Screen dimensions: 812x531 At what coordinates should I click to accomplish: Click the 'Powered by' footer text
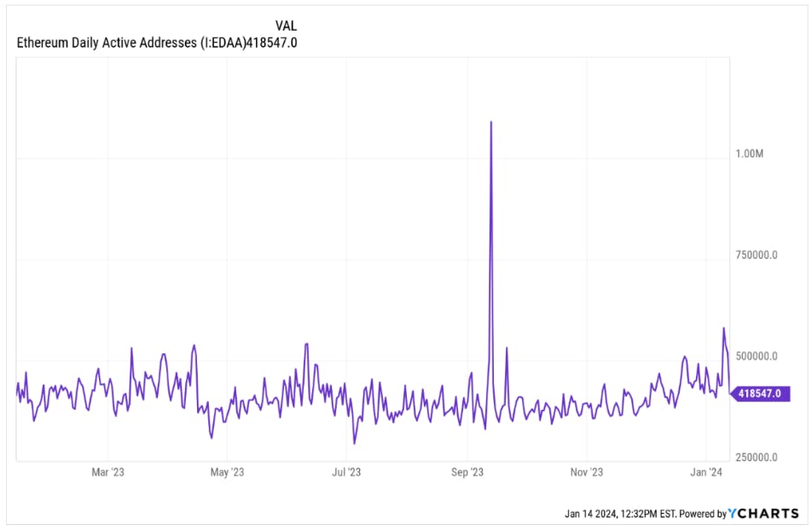[696, 514]
